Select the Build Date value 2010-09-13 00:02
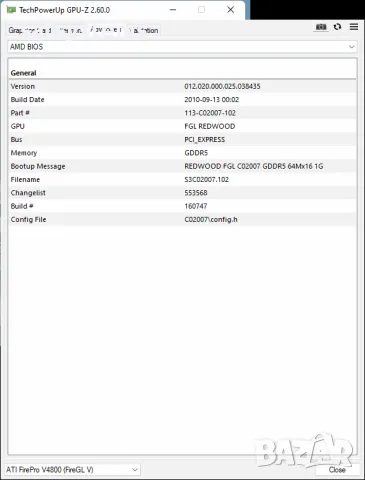 pos(212,100)
